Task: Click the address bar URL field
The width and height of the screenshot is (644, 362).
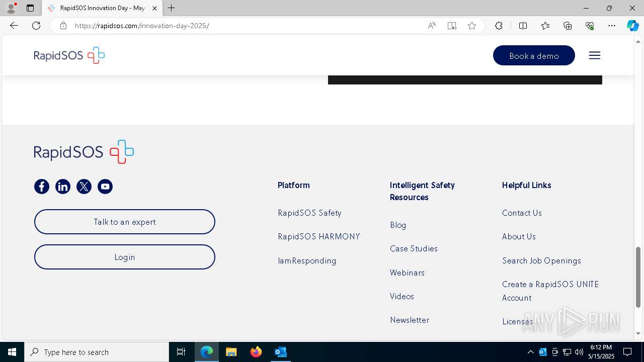Action: pos(247,26)
